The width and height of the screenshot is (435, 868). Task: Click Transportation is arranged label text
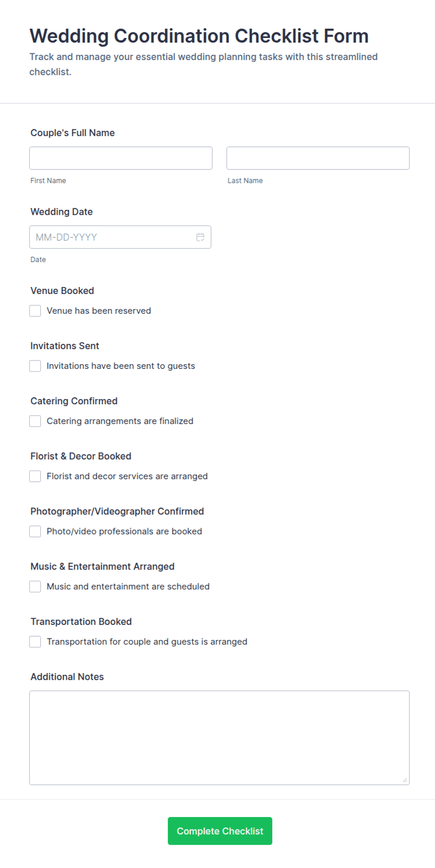pos(147,642)
